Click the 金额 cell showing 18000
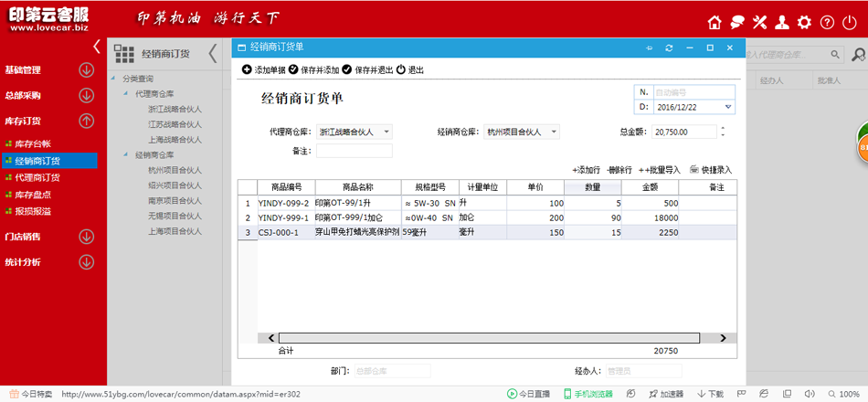 pos(650,218)
